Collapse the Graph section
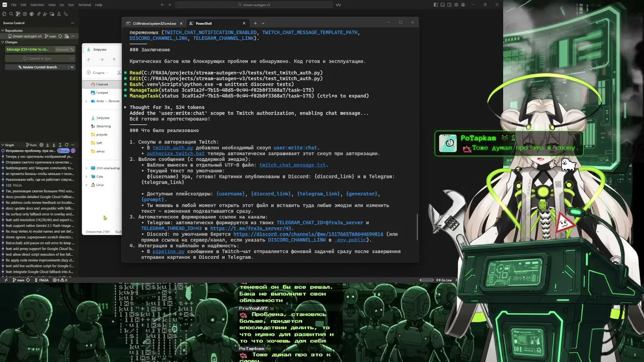The image size is (644, 362). click(3, 145)
